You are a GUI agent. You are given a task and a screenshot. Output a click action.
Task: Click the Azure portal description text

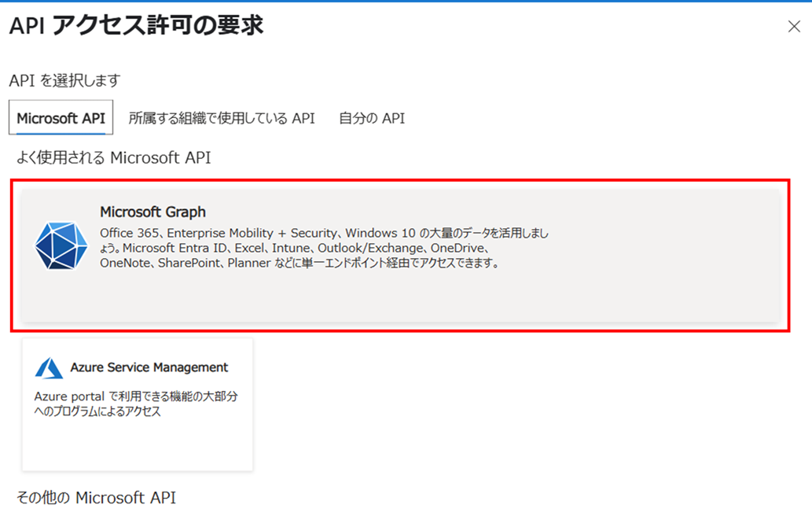[136, 404]
